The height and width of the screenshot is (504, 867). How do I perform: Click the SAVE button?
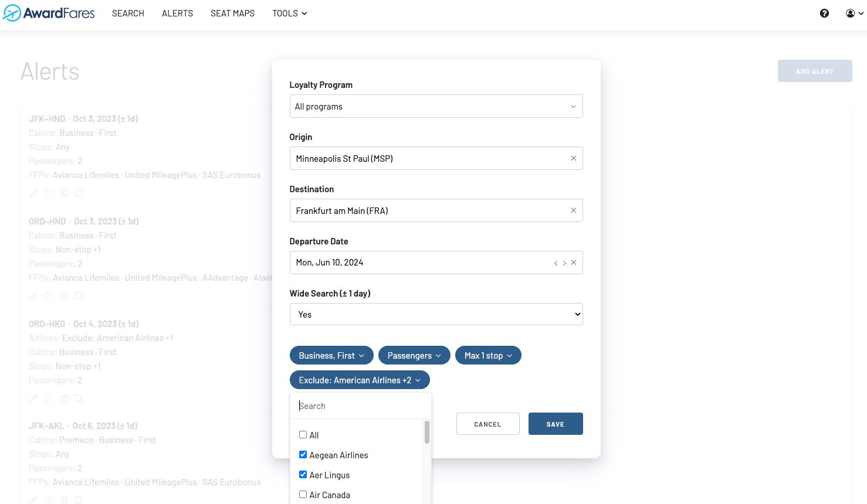point(555,423)
